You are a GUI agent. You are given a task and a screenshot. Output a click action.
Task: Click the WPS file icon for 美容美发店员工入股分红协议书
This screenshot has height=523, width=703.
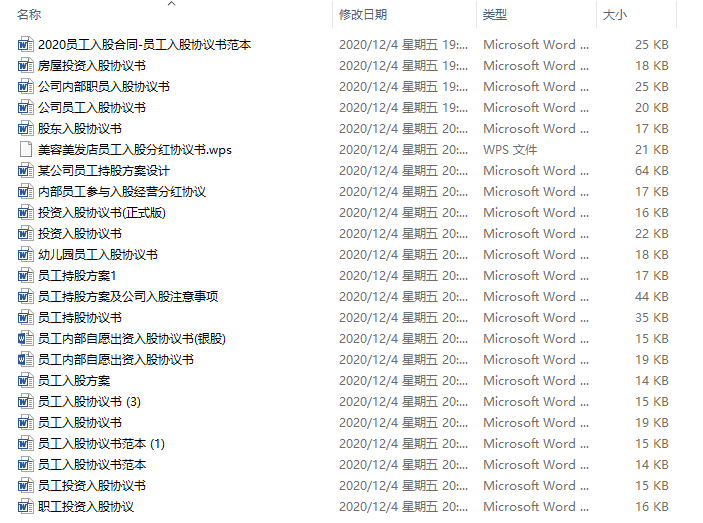[26, 150]
